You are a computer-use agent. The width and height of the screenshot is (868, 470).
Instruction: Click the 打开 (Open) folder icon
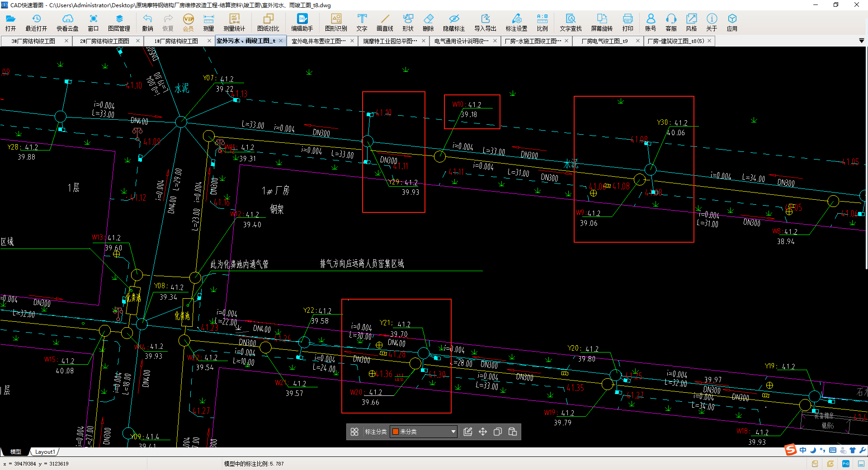pos(10,22)
